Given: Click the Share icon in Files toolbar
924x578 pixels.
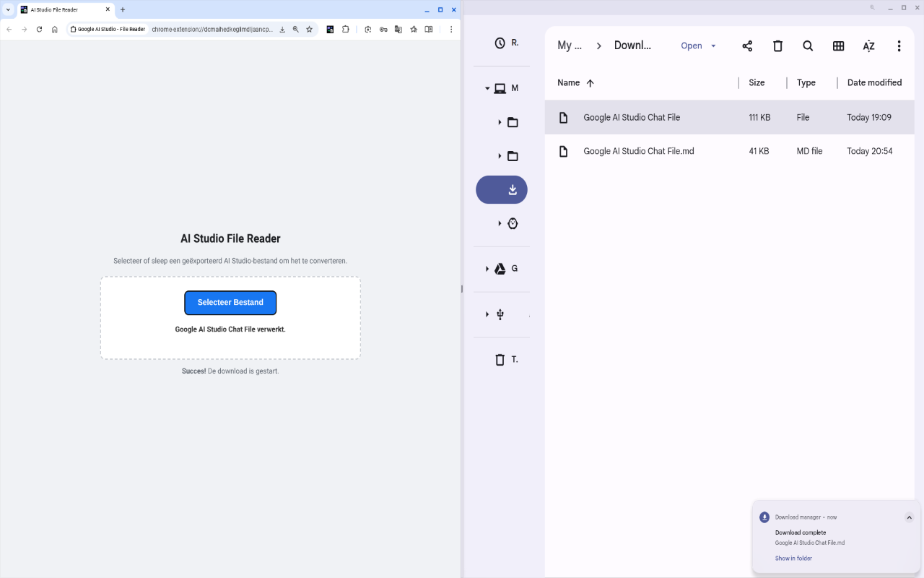Looking at the screenshot, I should point(747,46).
